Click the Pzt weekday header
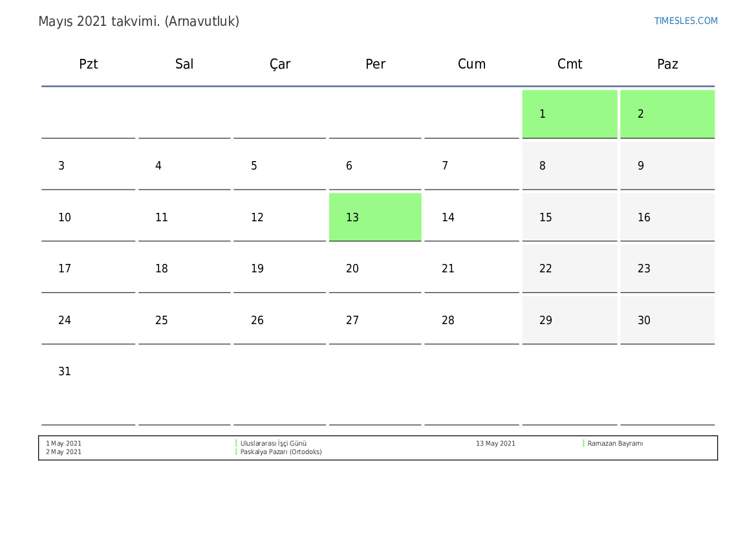The image size is (756, 535). [x=89, y=64]
